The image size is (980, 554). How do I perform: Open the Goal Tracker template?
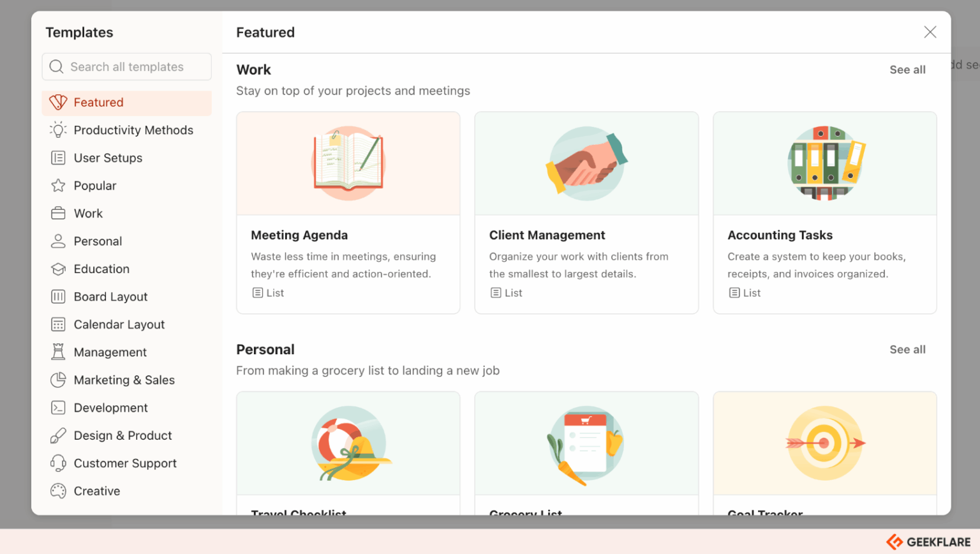pos(824,447)
